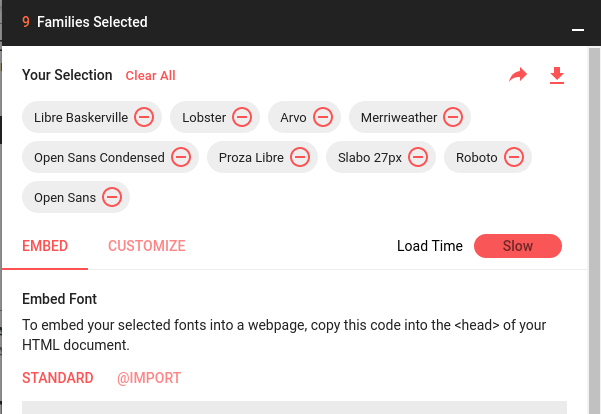Click the Proza Libre chip label

[251, 158]
